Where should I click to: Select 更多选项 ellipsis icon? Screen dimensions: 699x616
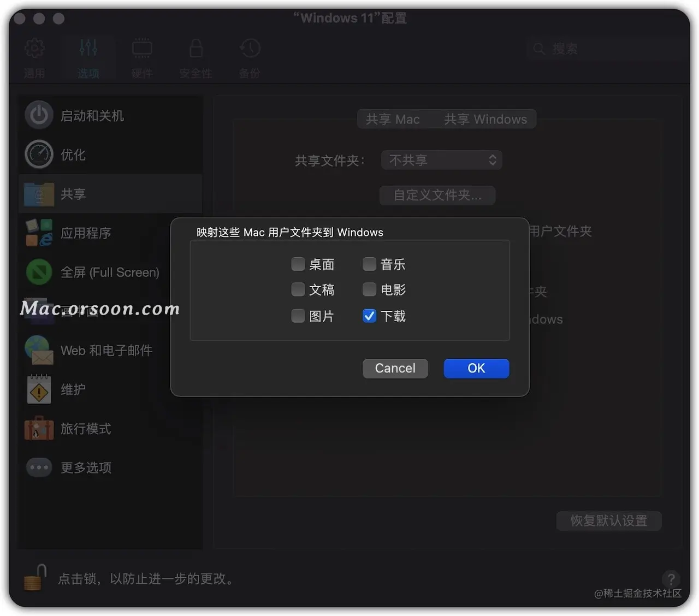point(39,467)
